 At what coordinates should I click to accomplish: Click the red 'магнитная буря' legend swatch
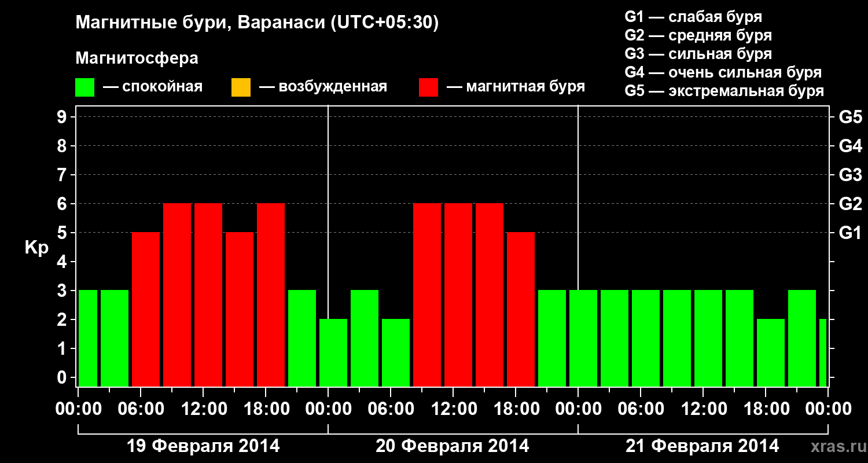(x=428, y=87)
